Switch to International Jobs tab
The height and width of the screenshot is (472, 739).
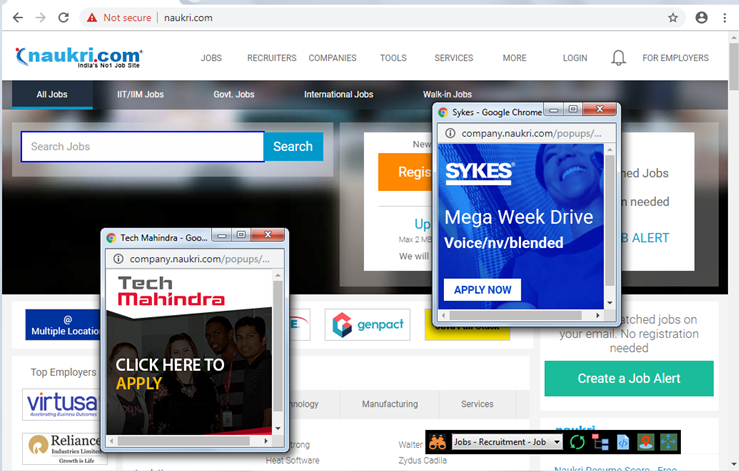tap(338, 94)
